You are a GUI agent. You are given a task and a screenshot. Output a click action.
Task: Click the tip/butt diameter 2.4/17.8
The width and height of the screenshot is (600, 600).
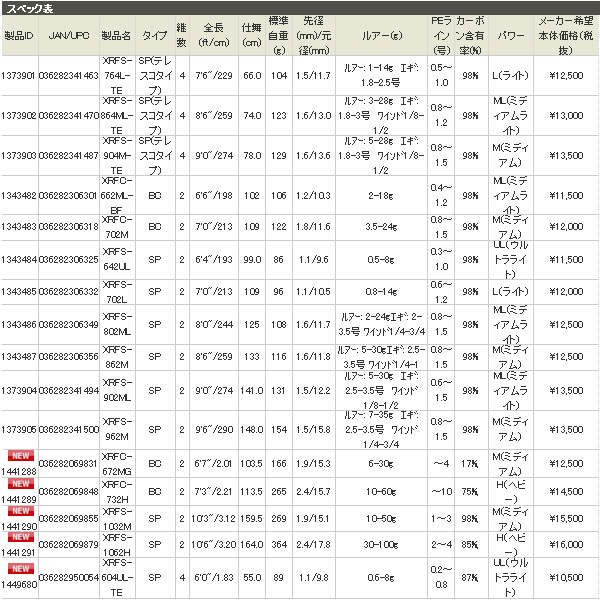pyautogui.click(x=313, y=545)
